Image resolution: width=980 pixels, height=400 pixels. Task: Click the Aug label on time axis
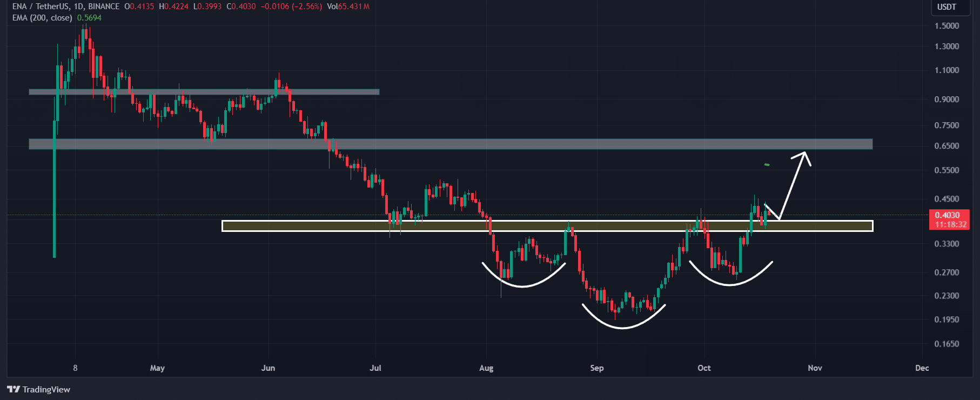pyautogui.click(x=486, y=368)
